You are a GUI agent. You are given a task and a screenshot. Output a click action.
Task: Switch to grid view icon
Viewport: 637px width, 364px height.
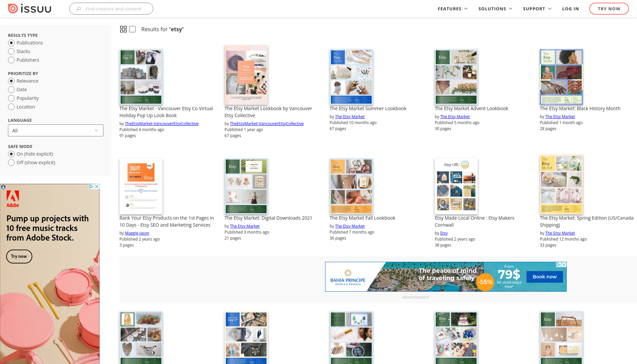123,29
